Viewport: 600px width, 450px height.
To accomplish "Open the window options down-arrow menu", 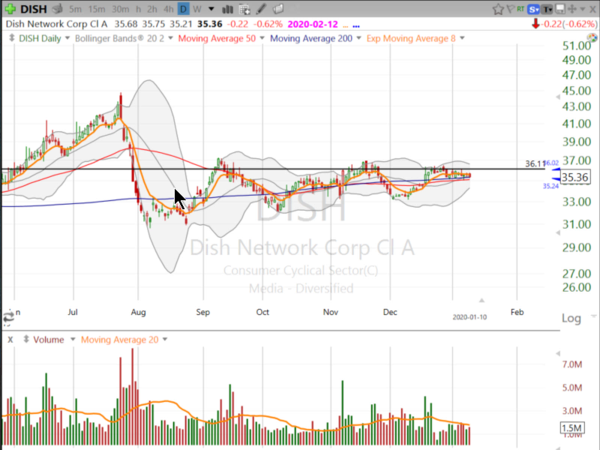I will (583, 9).
